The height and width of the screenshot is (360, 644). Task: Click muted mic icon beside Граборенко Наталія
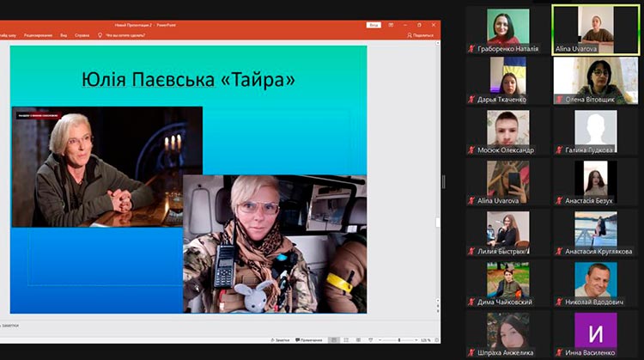pyautogui.click(x=471, y=49)
